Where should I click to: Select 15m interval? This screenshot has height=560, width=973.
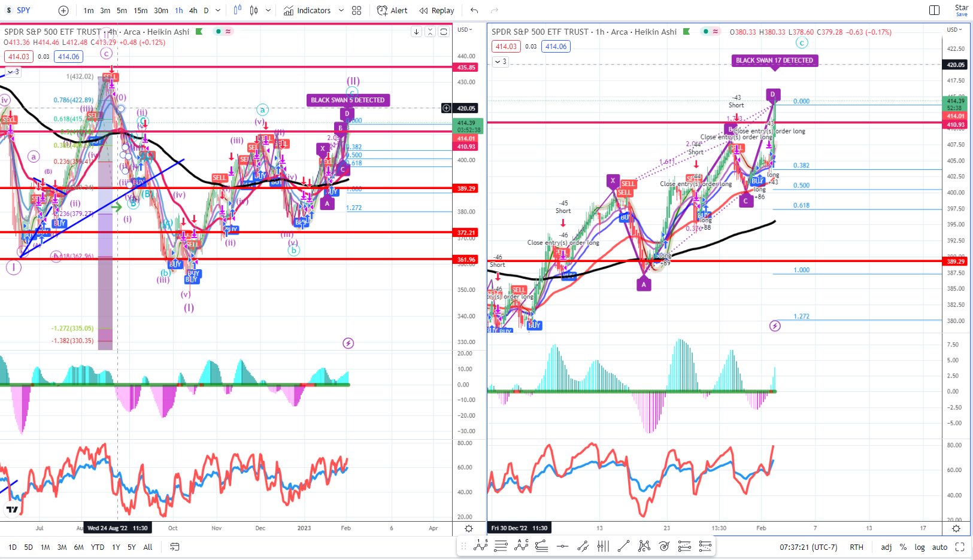tap(141, 10)
